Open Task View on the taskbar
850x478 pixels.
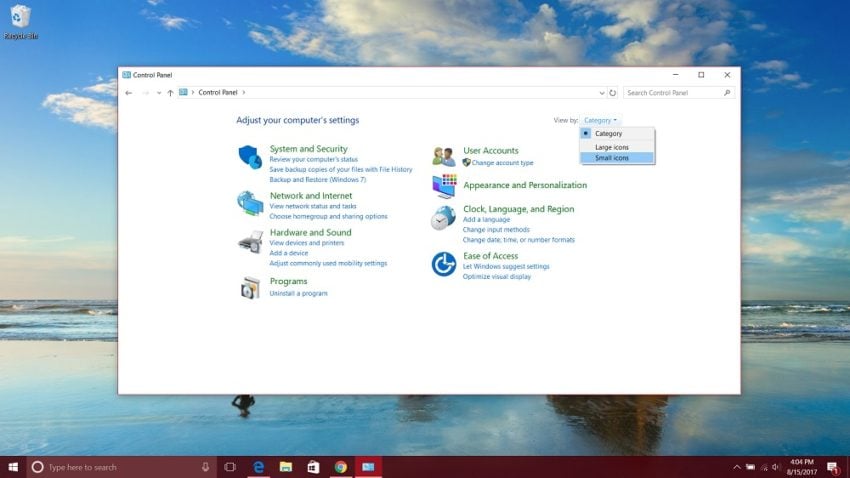[x=230, y=467]
